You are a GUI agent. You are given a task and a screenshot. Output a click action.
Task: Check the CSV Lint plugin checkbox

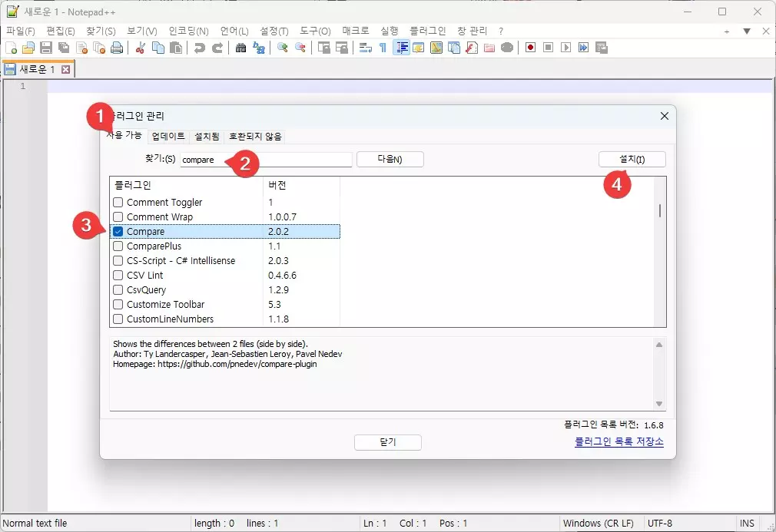[118, 275]
